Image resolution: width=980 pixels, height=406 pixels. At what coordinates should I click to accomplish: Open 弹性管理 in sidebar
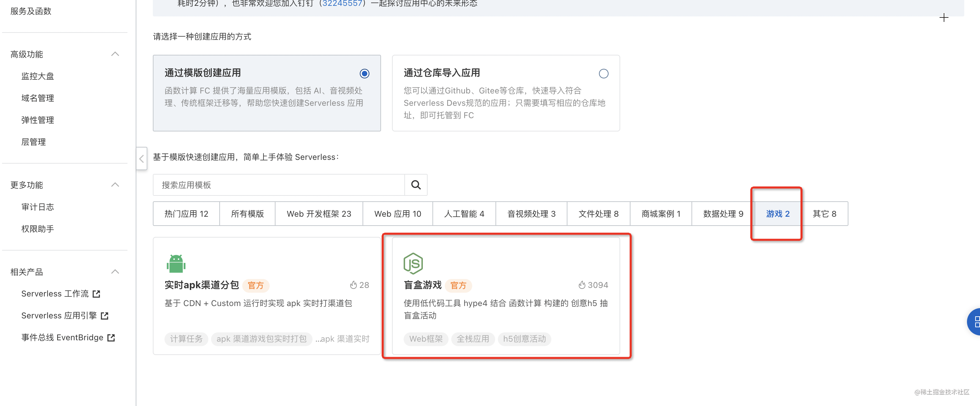point(38,120)
